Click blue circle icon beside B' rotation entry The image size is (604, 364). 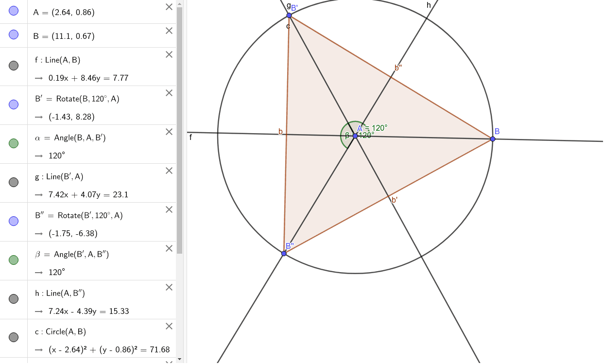[14, 104]
